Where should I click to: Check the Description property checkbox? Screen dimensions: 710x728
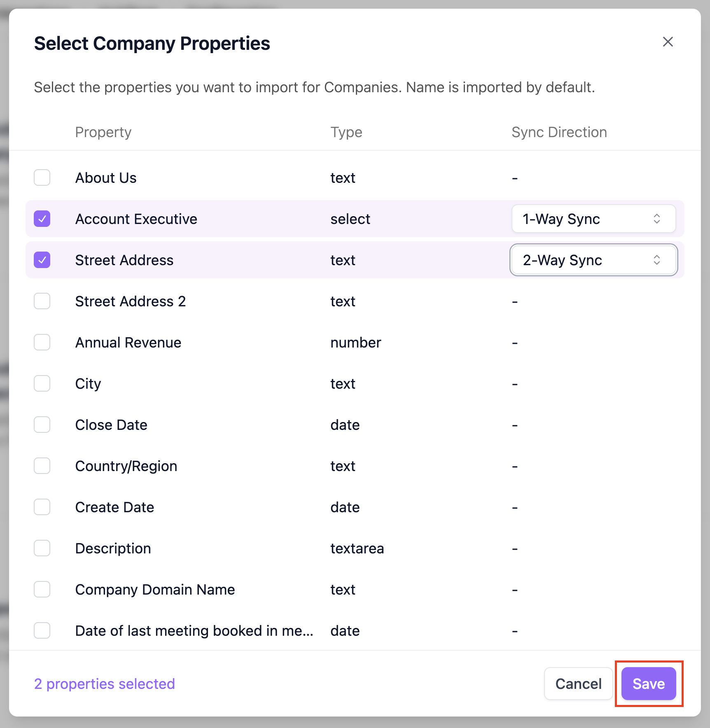(42, 548)
